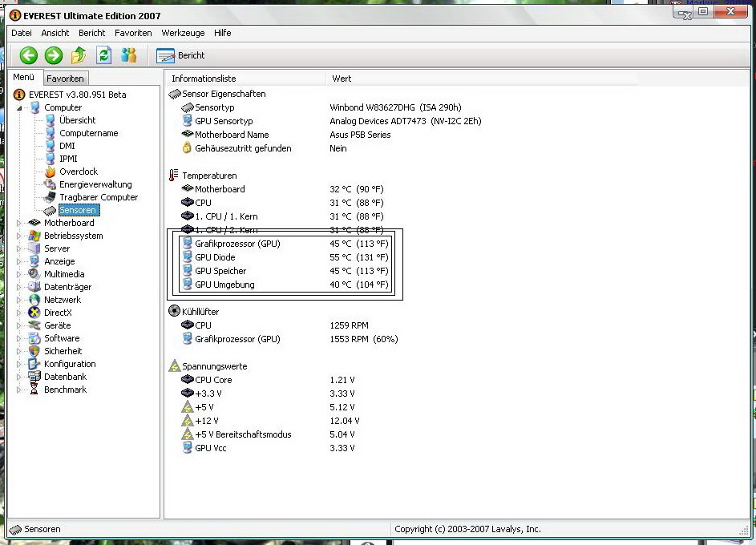756x545 pixels.
Task: Click the Sicherheit shield icon
Action: click(x=34, y=351)
